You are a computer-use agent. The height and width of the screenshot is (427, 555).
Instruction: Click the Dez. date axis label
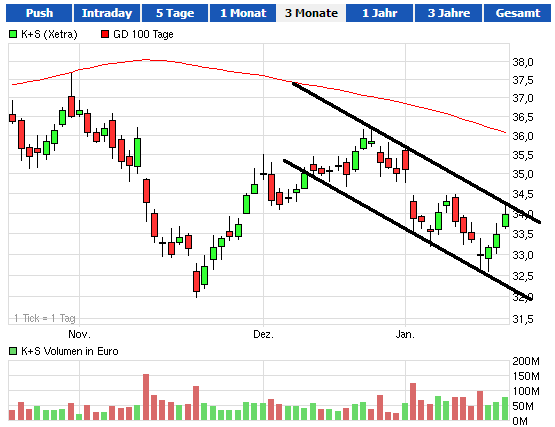(x=263, y=334)
